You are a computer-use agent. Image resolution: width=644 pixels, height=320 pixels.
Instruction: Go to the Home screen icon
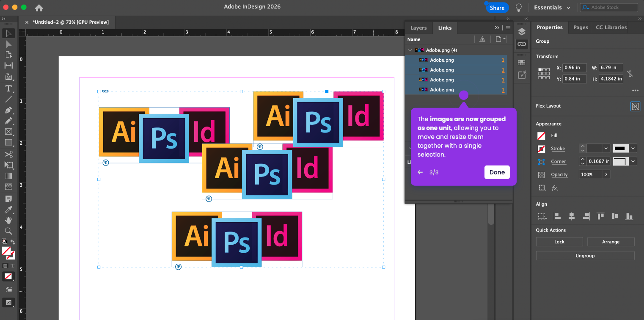click(x=39, y=8)
